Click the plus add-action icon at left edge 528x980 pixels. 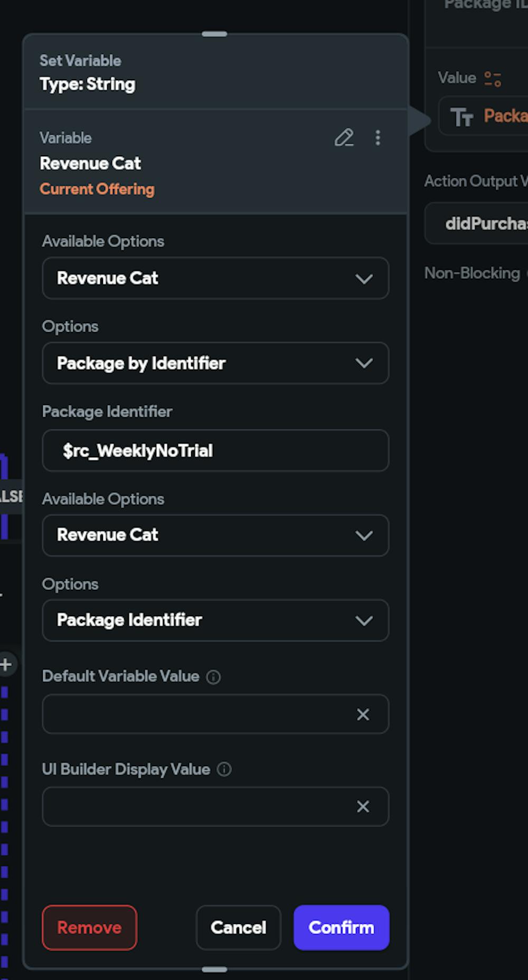6,664
